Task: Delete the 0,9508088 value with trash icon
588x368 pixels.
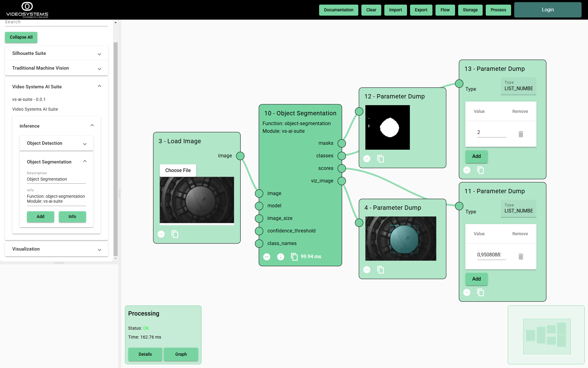Action: click(x=521, y=256)
